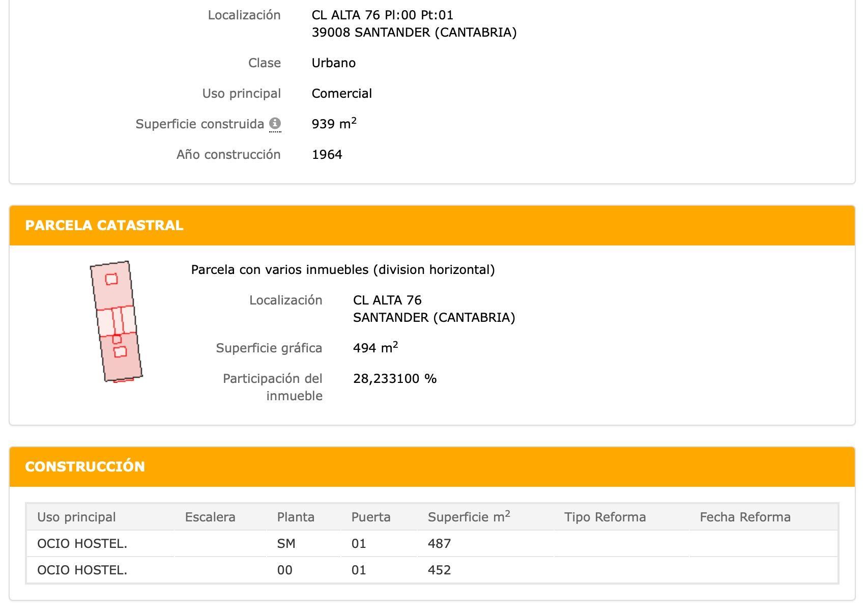
Task: Select the Clase value Urbano
Action: click(334, 63)
